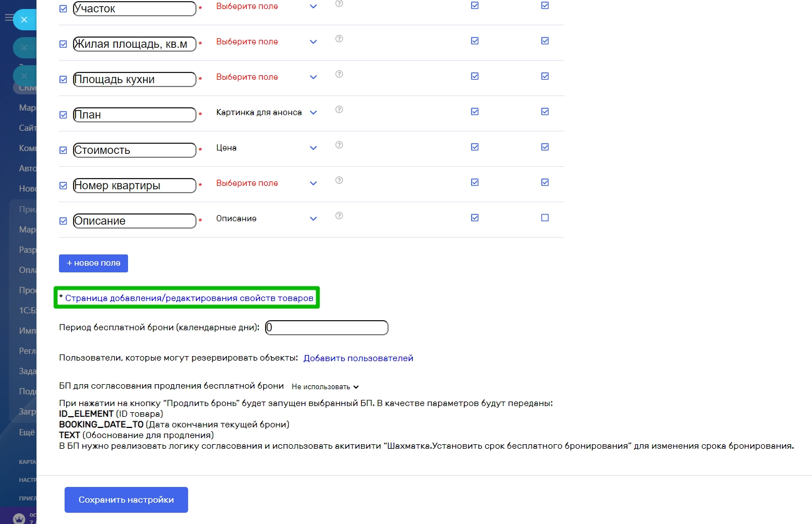The width and height of the screenshot is (812, 524).
Task: Open the 1С:Б item in the left sidebar
Action: tap(27, 311)
